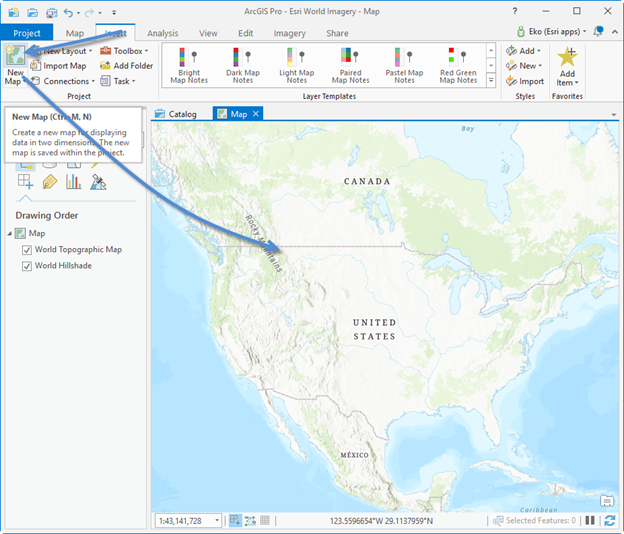Select Dark Map Notes template
624x534 pixels.
[243, 65]
